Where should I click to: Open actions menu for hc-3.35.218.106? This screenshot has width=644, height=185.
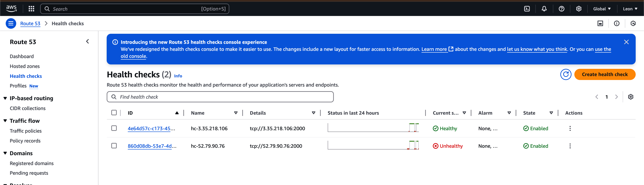pos(570,128)
